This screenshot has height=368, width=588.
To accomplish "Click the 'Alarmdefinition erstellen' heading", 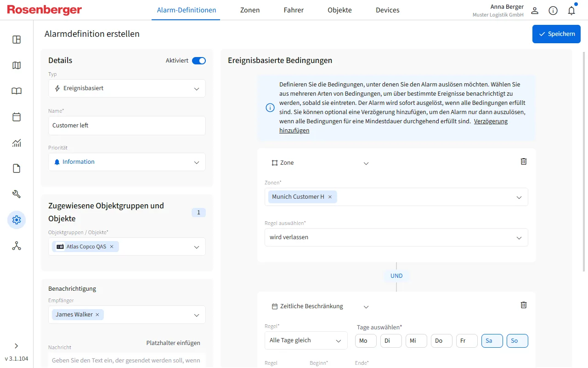I will pos(92,34).
